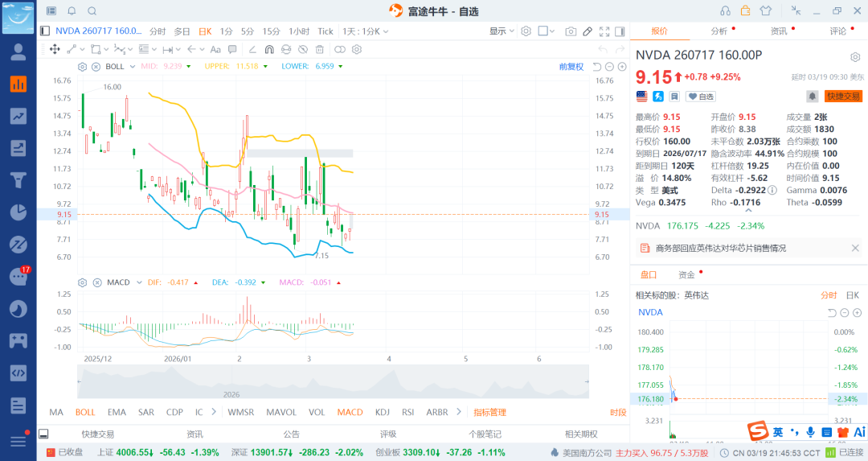Toggle MACD indicator in bottom bar

pos(350,412)
